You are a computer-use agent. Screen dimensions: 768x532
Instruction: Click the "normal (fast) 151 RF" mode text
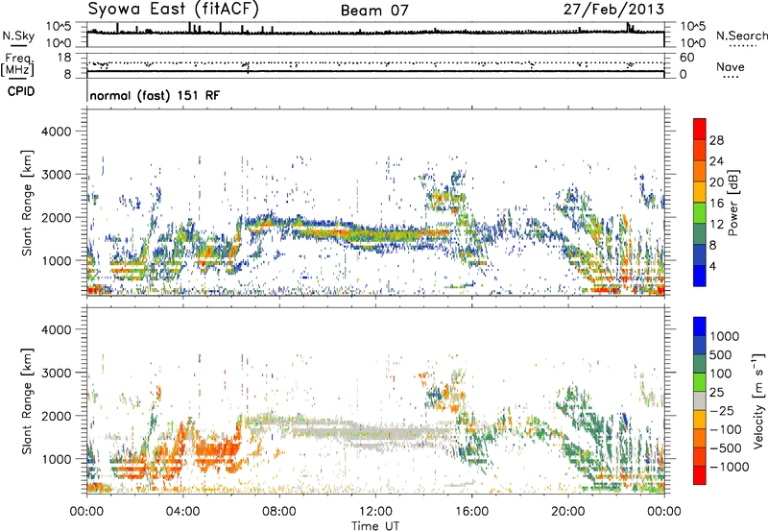pyautogui.click(x=155, y=95)
